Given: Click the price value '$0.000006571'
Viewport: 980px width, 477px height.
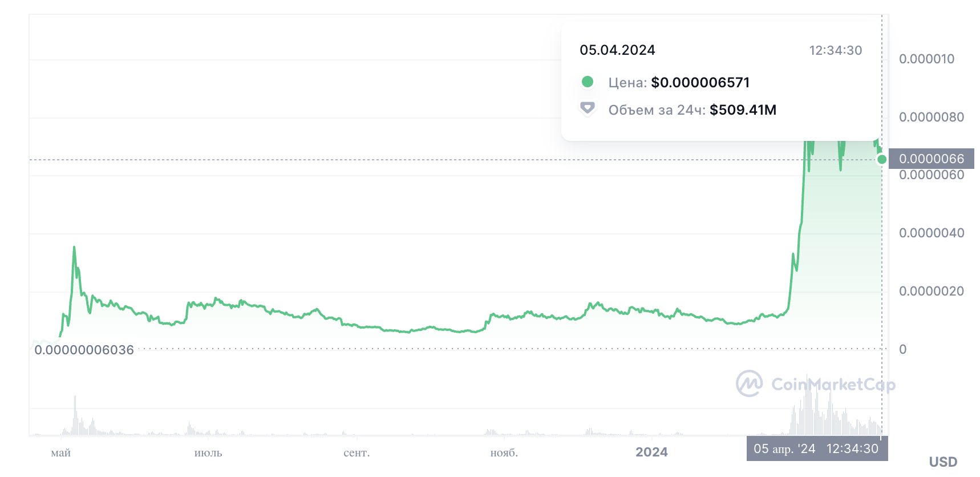Looking at the screenshot, I should tap(700, 83).
